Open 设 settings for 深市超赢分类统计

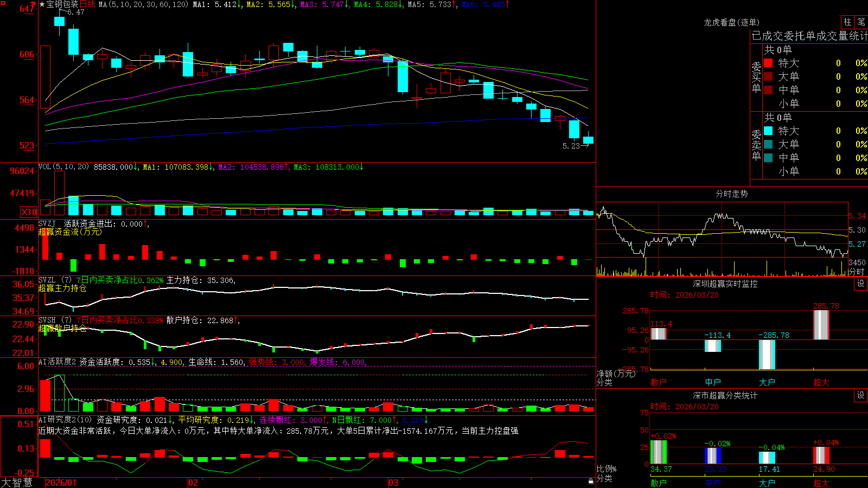tap(861, 395)
